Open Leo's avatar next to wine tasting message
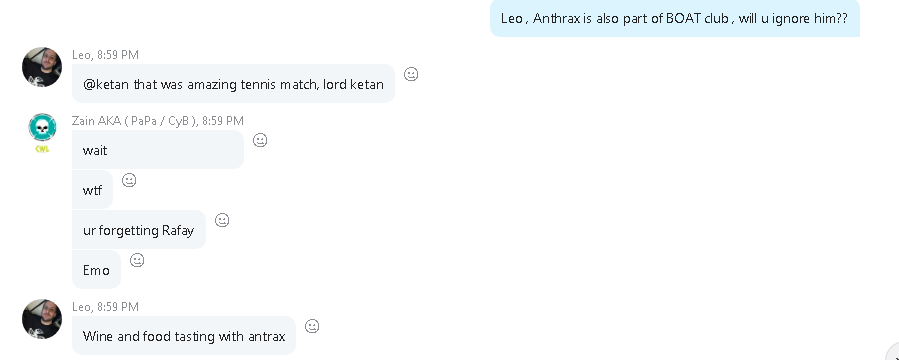The image size is (899, 360). pyautogui.click(x=42, y=319)
